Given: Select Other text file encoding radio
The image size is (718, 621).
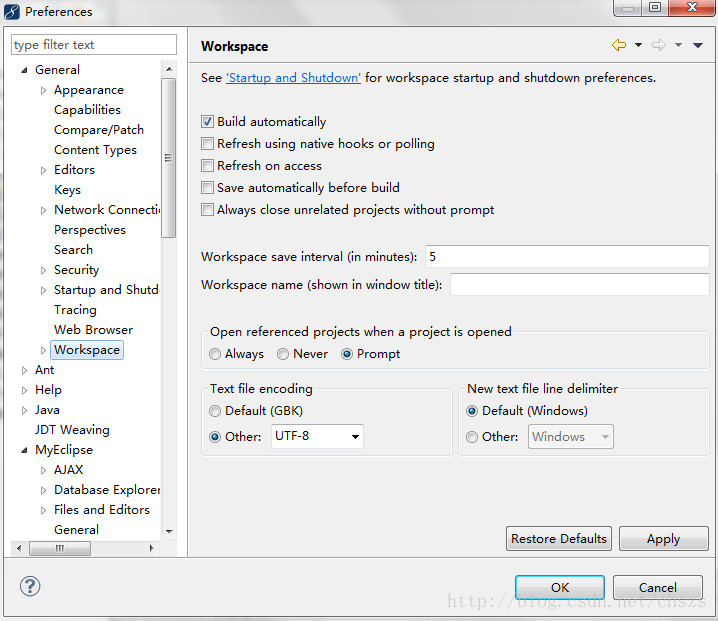Looking at the screenshot, I should coord(215,437).
